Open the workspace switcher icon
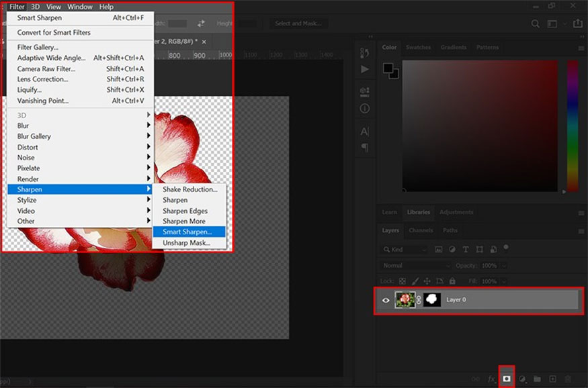Image resolution: width=588 pixels, height=388 pixels. [x=552, y=24]
